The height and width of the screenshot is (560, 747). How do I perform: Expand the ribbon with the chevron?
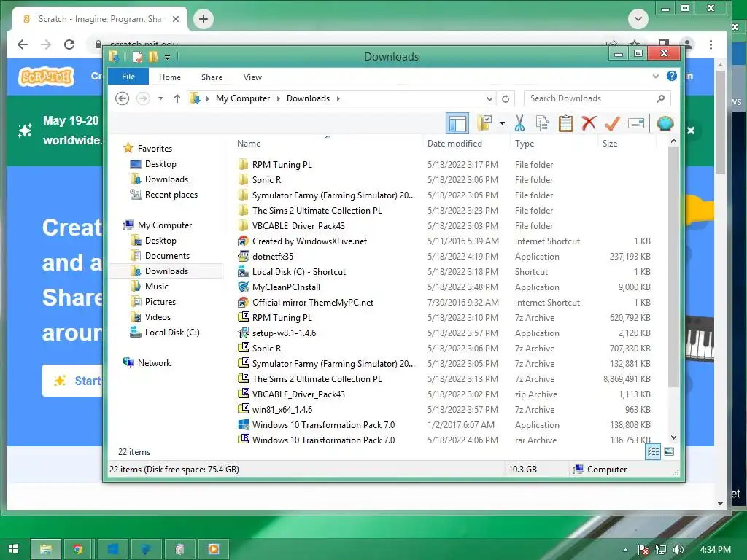coord(656,76)
